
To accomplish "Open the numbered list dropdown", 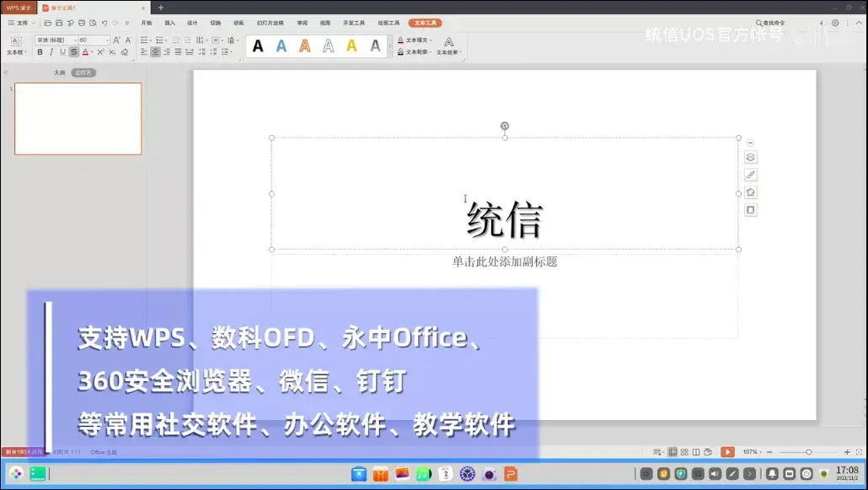I will click(161, 40).
